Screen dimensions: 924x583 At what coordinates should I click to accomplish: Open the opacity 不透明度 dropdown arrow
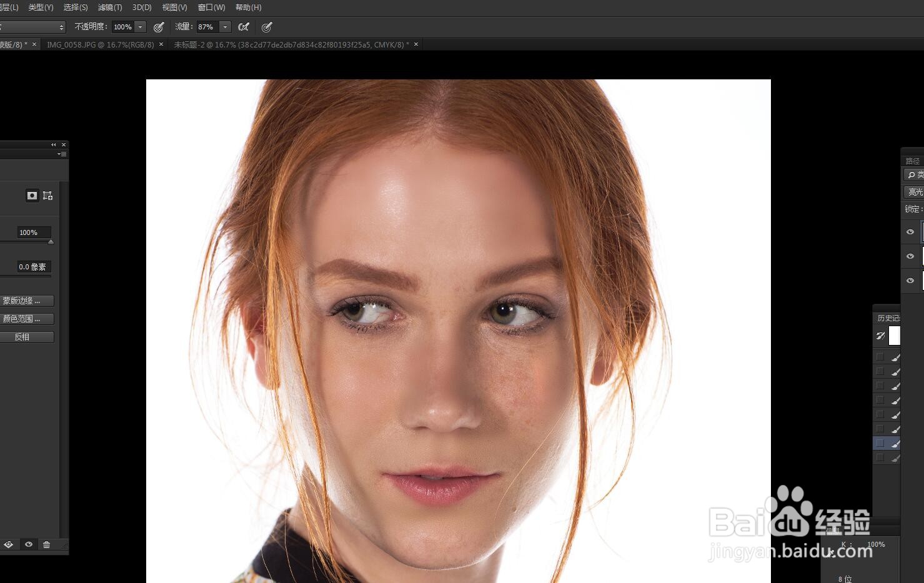[141, 27]
